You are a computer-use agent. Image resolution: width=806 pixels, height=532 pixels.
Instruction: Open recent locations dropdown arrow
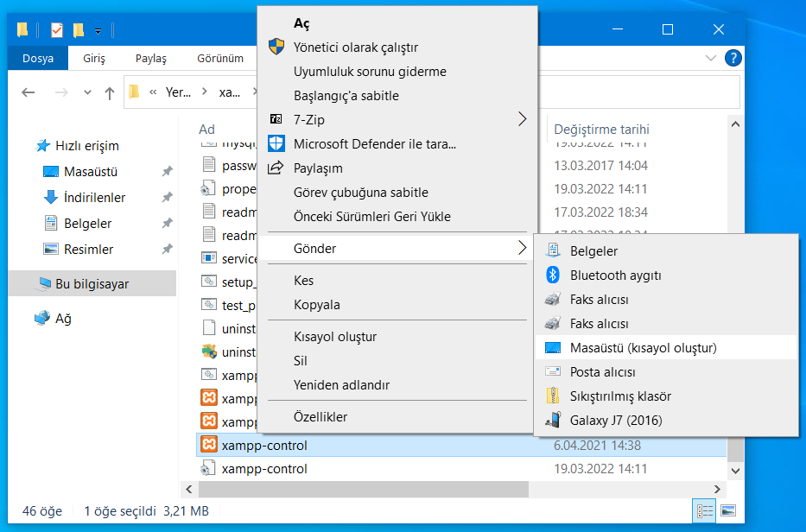(87, 92)
